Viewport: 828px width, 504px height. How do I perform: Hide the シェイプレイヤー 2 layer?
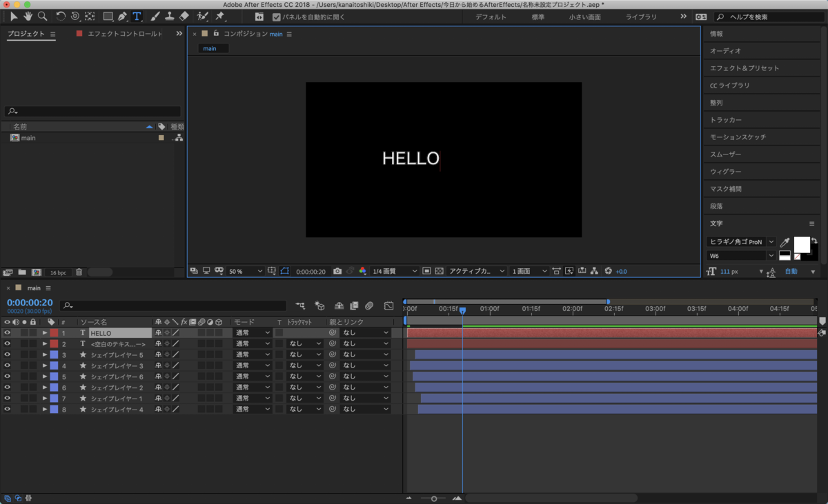point(8,388)
